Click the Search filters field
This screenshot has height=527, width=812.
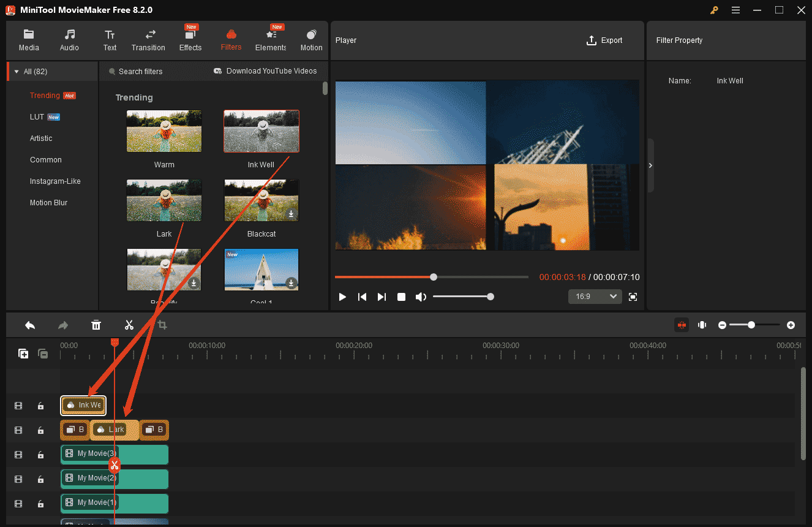click(141, 72)
